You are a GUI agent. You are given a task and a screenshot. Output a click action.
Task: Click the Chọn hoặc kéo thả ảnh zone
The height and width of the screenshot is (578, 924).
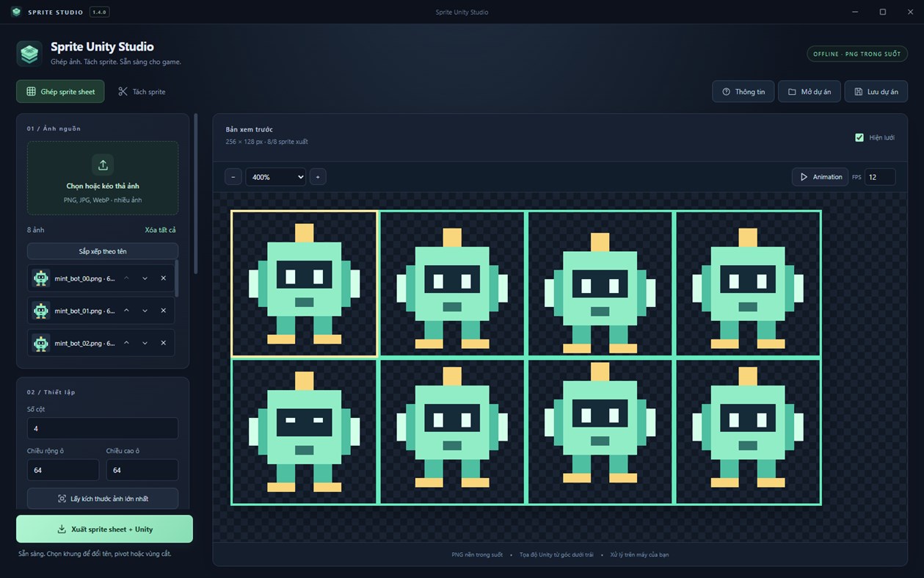tap(103, 178)
